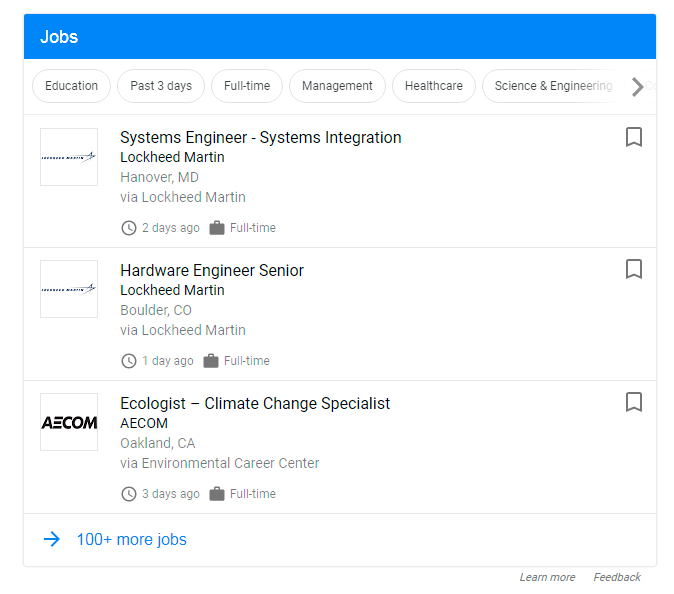Click the AECOM company name text
The image size is (674, 594).
point(144,423)
